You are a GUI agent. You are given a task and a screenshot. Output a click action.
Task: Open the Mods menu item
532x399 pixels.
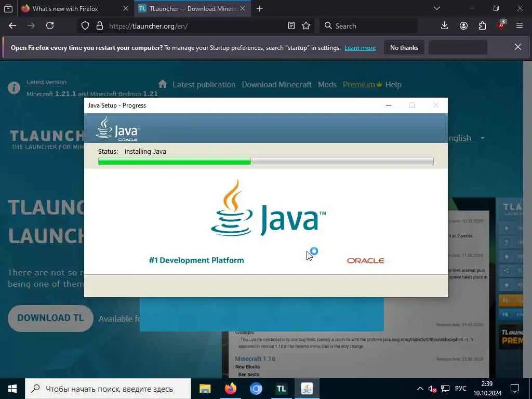coord(327,85)
